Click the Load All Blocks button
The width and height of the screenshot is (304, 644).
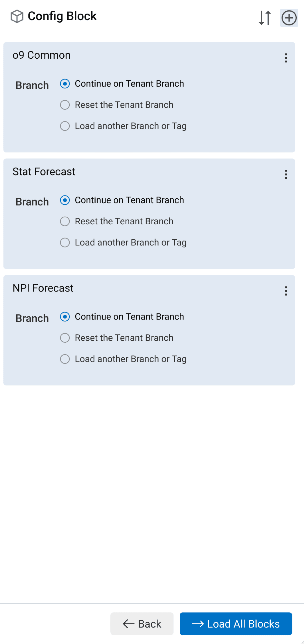click(x=236, y=624)
